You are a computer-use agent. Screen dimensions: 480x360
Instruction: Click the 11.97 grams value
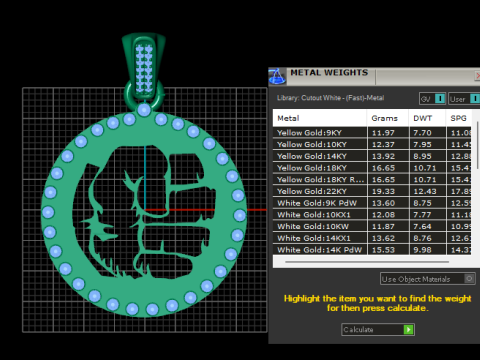(383, 133)
